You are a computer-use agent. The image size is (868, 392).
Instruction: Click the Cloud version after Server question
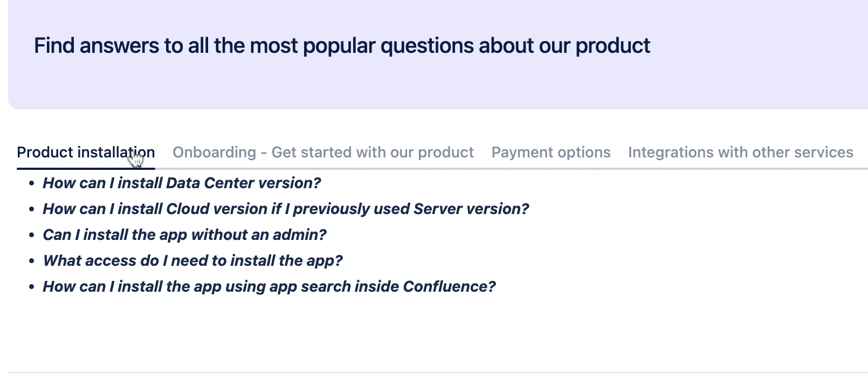coord(286,209)
